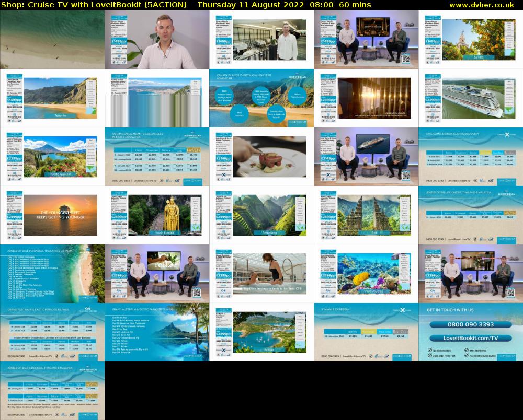Open 'The Youngest Fleet' sunset ship thumbnail
The height and width of the screenshot is (420, 523).
pos(52,215)
